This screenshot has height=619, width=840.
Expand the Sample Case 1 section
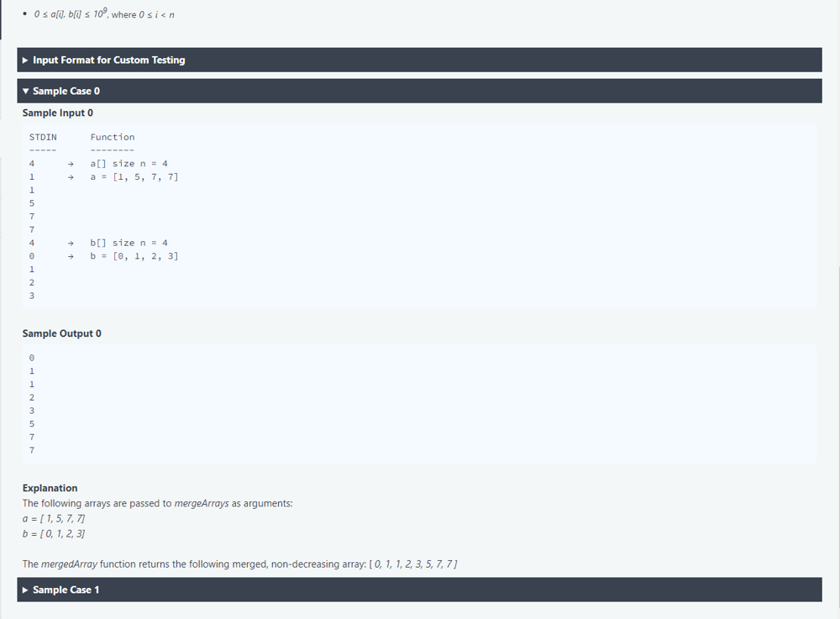pos(66,590)
